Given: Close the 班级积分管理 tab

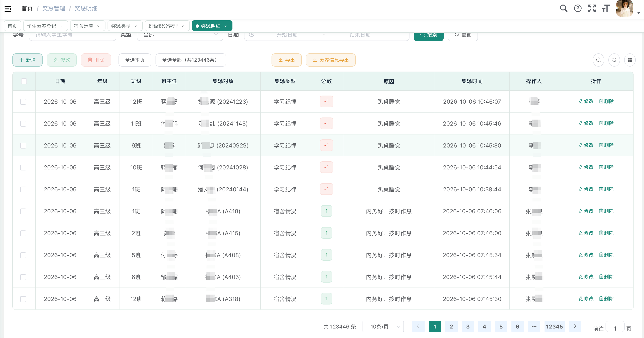Looking at the screenshot, I should coord(182,26).
